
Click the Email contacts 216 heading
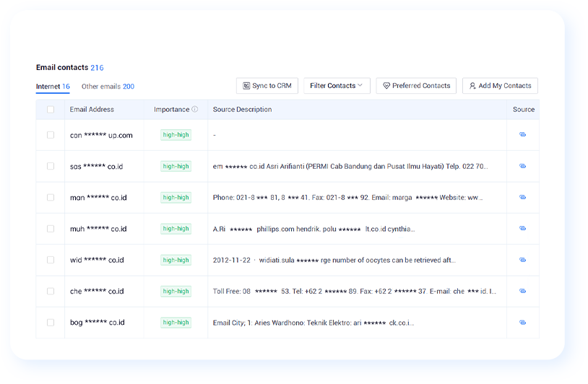(x=70, y=67)
